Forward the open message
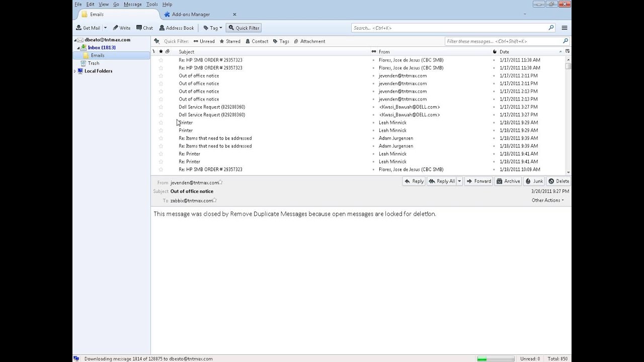 478,182
